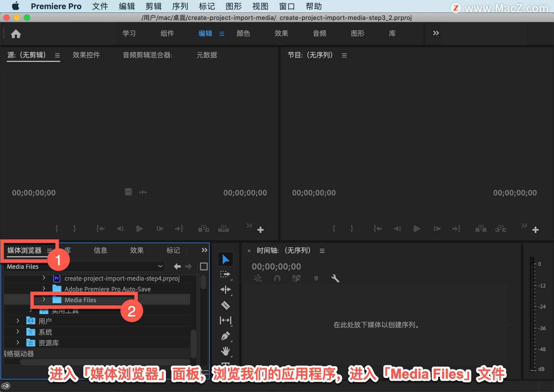Navigate forward in media browser
The width and height of the screenshot is (554, 392).
pos(188,267)
